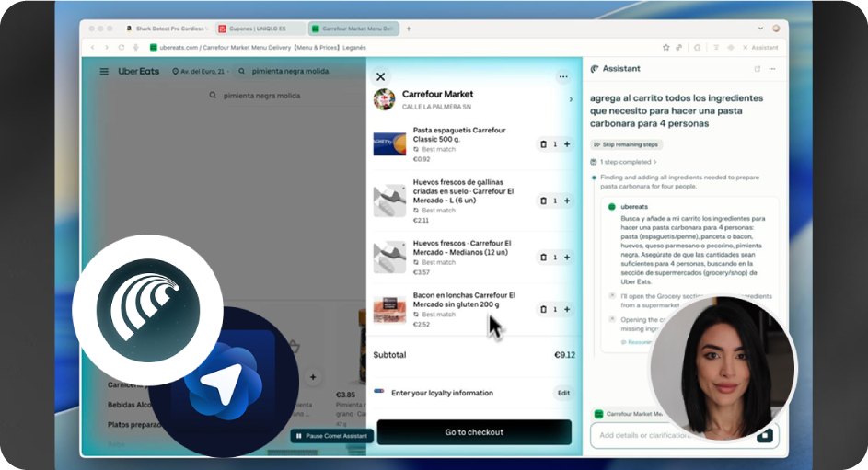Open Assistant in a new window icon

point(758,69)
